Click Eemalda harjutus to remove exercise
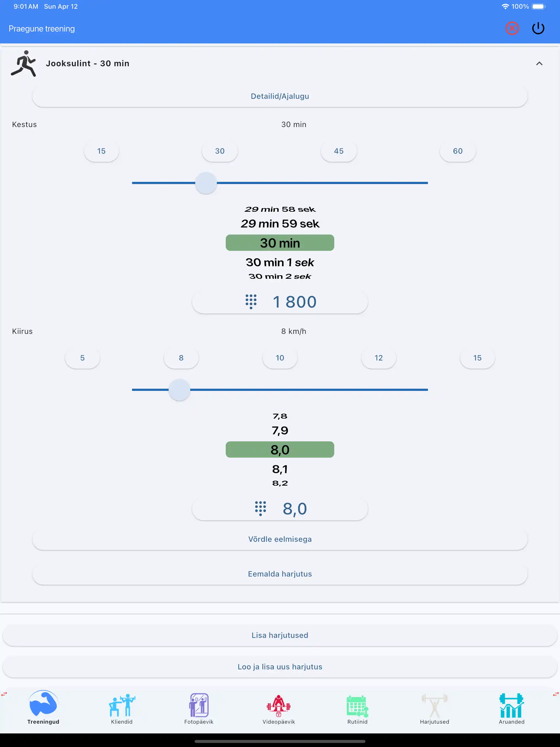The width and height of the screenshot is (560, 747). coord(280,574)
